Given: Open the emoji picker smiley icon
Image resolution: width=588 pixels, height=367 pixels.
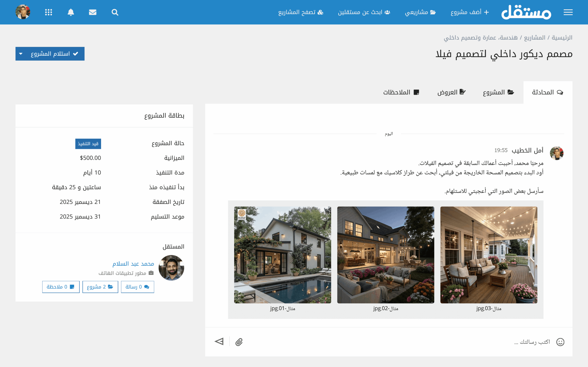Looking at the screenshot, I should [560, 342].
